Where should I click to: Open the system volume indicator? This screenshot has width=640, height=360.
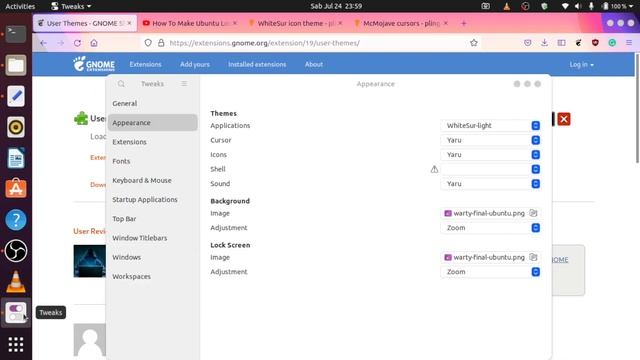pyautogui.click(x=578, y=6)
